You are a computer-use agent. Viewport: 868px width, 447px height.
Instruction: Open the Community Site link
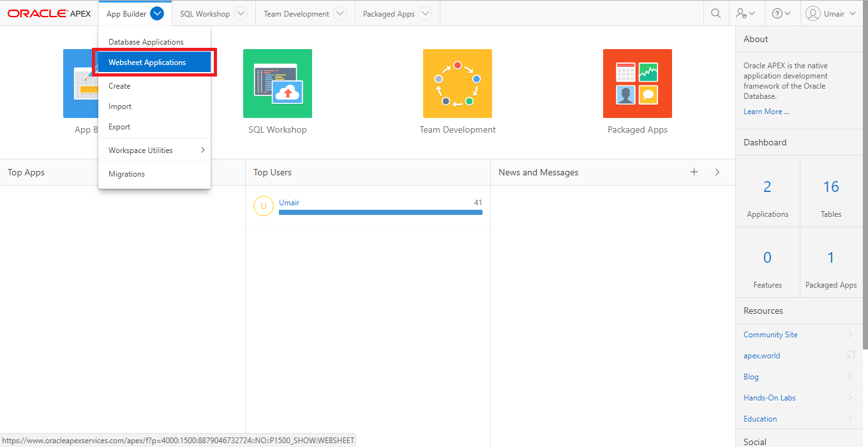(x=770, y=335)
